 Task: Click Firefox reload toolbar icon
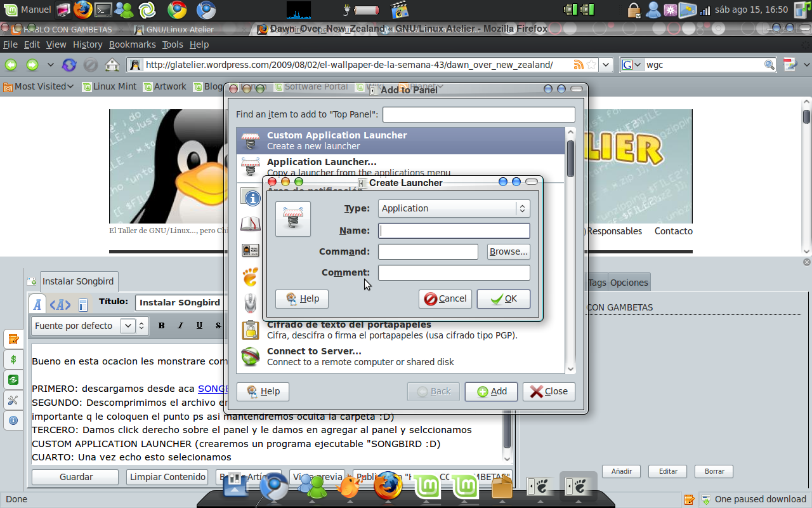point(69,65)
